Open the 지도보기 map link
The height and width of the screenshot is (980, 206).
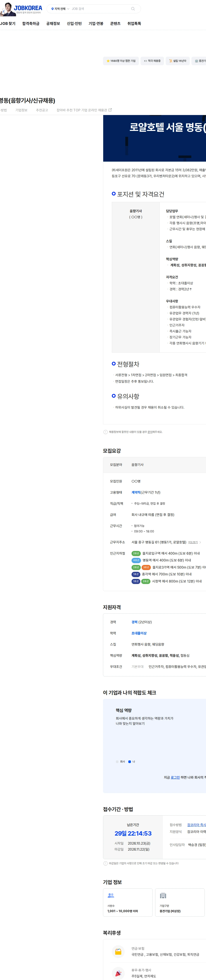coord(193,543)
